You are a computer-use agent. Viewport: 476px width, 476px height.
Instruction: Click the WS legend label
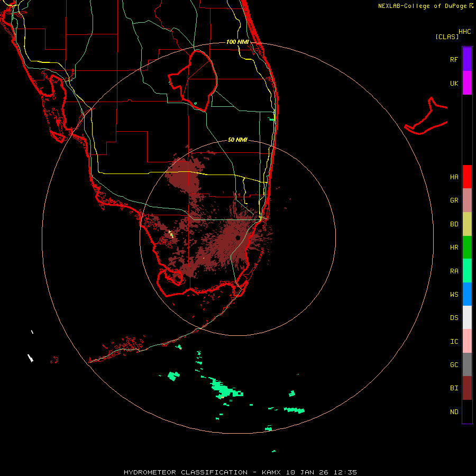454,294
